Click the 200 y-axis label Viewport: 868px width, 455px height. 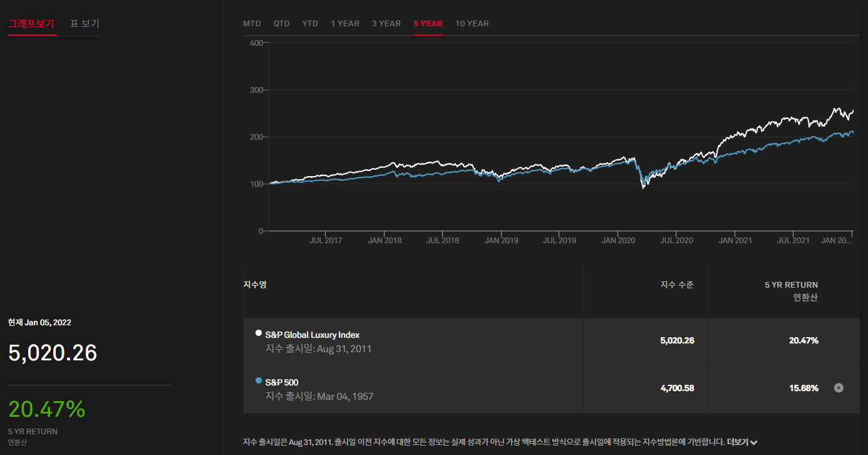256,137
